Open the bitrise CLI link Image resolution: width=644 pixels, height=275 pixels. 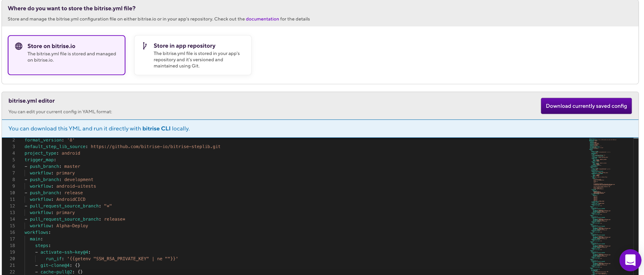pos(156,129)
